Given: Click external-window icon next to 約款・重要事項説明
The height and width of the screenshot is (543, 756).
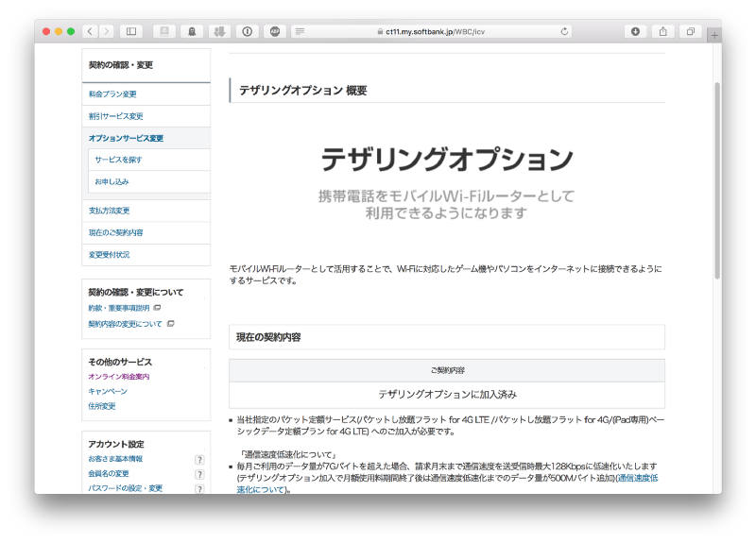Looking at the screenshot, I should coord(157,308).
